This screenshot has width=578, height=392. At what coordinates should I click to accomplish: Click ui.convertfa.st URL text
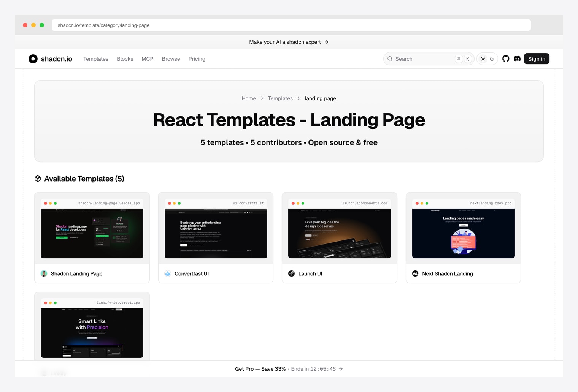click(248, 203)
